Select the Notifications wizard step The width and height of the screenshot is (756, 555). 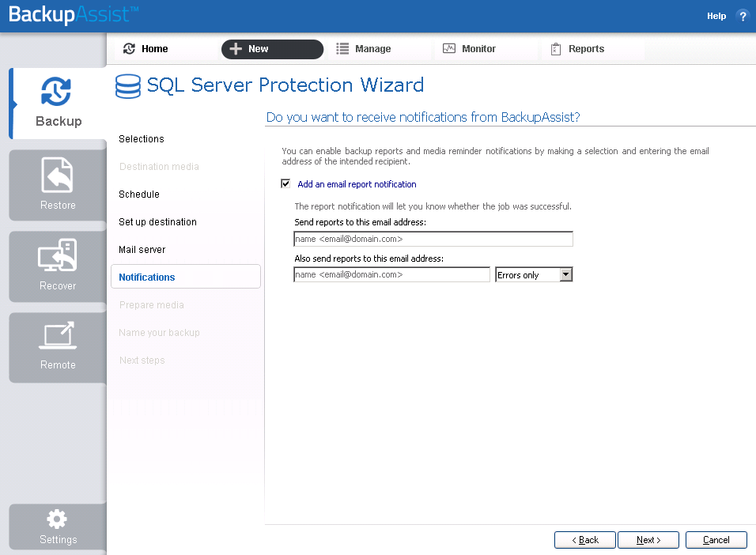click(186, 277)
